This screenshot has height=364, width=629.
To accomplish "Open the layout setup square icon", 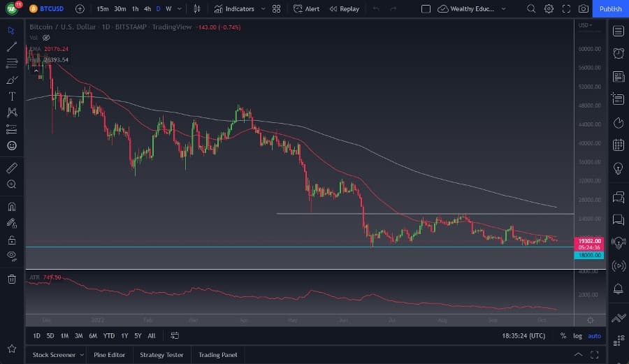I will coord(426,9).
